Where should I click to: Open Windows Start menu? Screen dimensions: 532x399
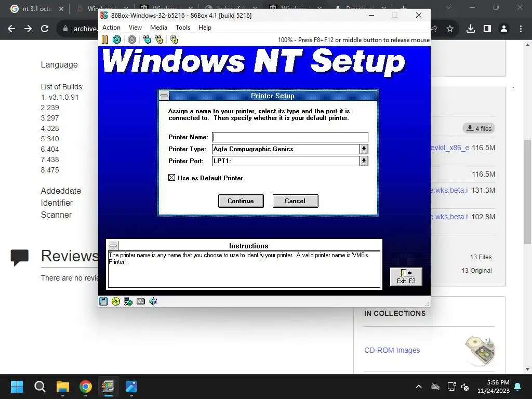[x=17, y=387]
